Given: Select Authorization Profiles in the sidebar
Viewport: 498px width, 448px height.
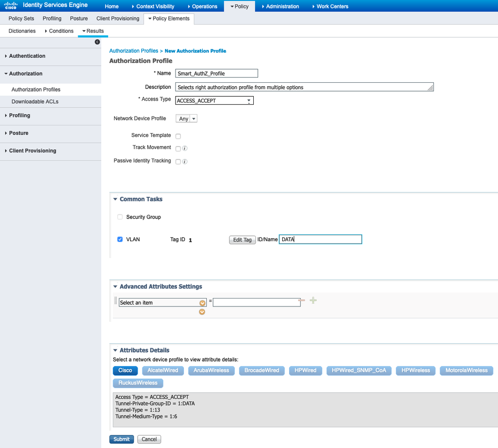Looking at the screenshot, I should tap(36, 90).
